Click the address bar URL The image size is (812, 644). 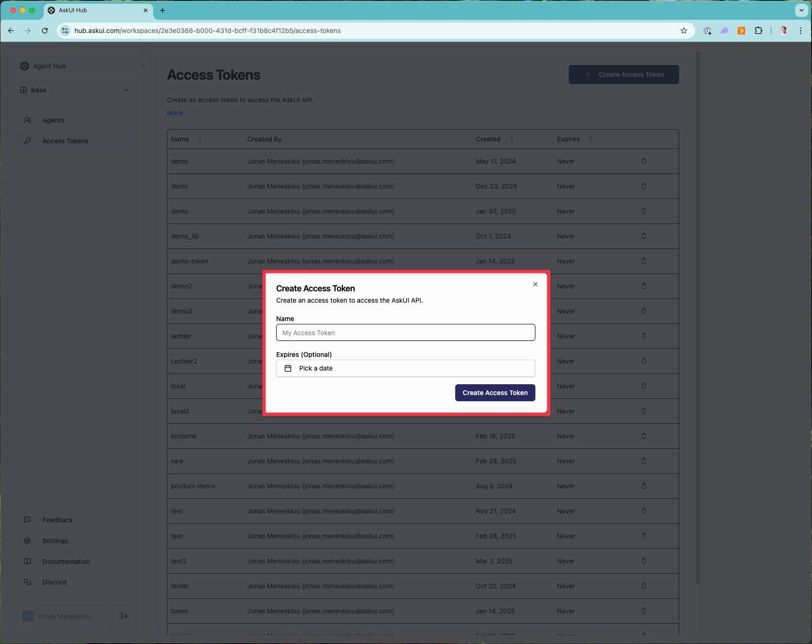207,31
